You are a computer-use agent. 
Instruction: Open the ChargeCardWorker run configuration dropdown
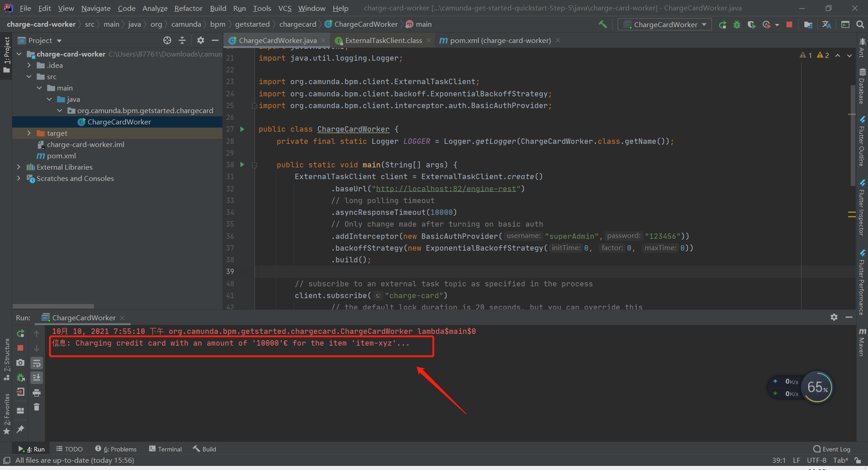[x=665, y=24]
